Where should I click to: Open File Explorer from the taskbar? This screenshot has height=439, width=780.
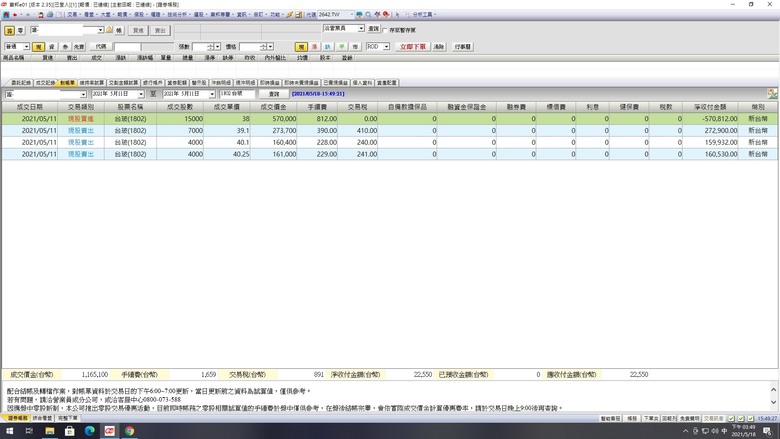50,431
